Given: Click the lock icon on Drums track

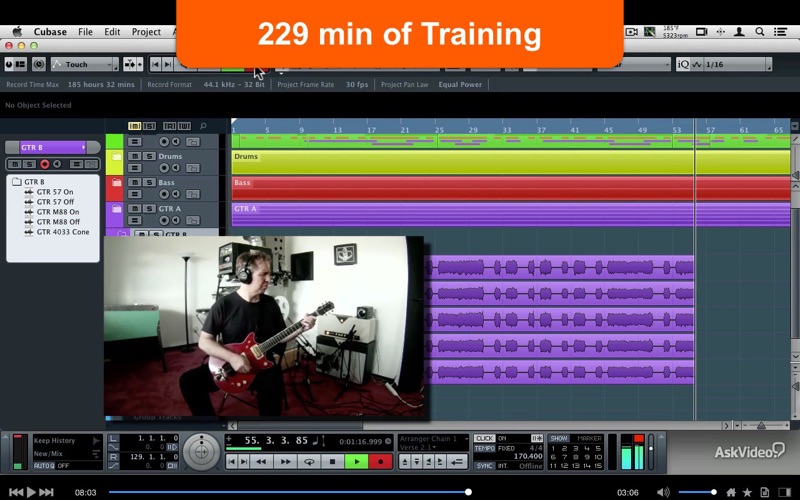Looking at the screenshot, I should click(x=192, y=168).
